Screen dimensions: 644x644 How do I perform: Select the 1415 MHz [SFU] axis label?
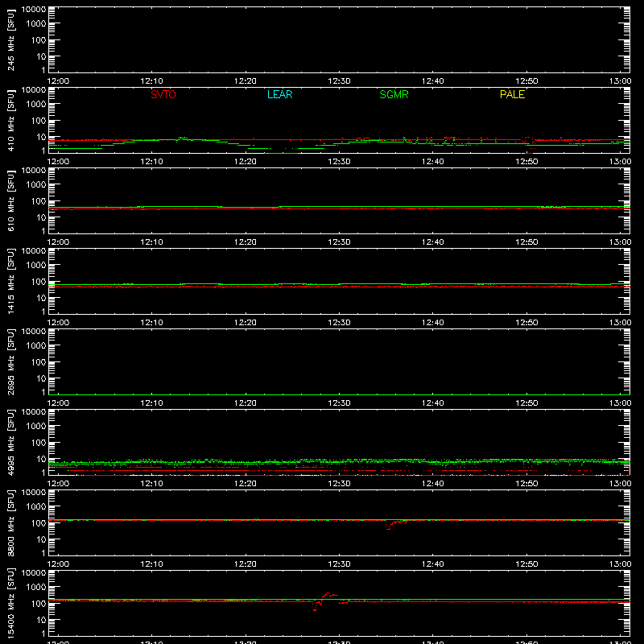[x=11, y=281]
